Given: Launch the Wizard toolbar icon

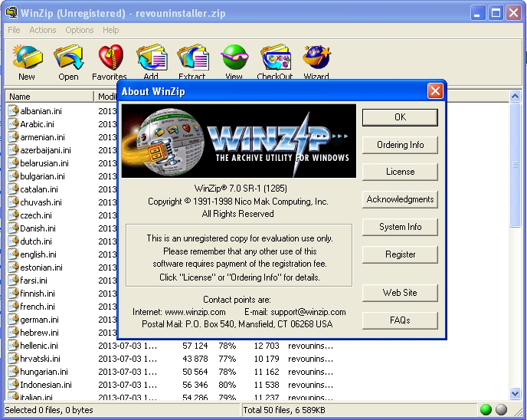Looking at the screenshot, I should [x=316, y=58].
